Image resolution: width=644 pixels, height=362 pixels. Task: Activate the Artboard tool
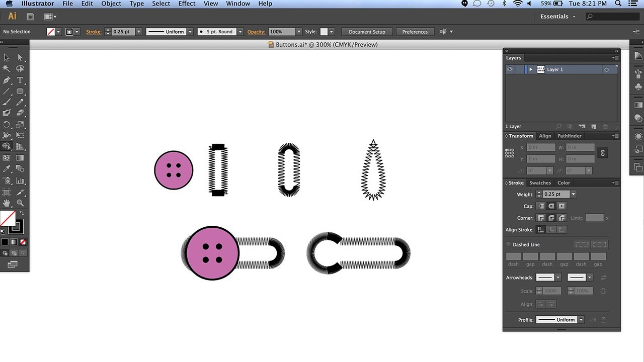7,192
